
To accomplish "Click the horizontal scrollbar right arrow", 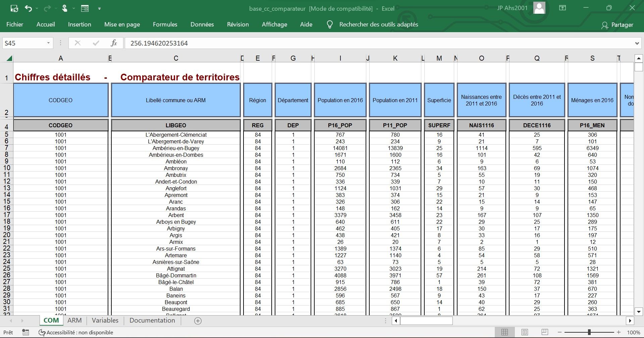I will tap(630, 321).
